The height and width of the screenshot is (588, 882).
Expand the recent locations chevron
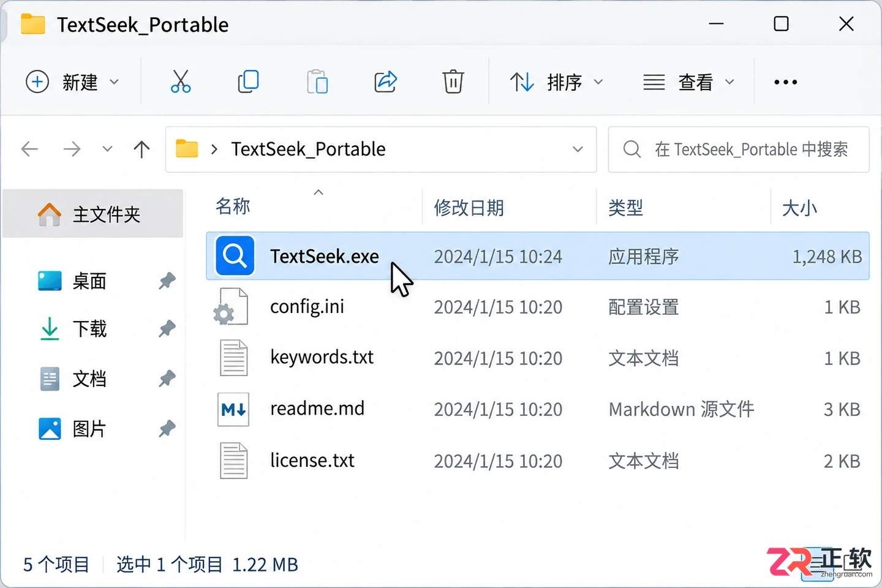tap(107, 149)
